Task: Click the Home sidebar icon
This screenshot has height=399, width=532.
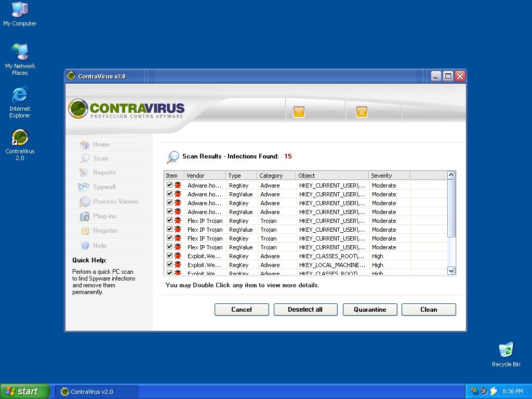Action: coord(85,144)
